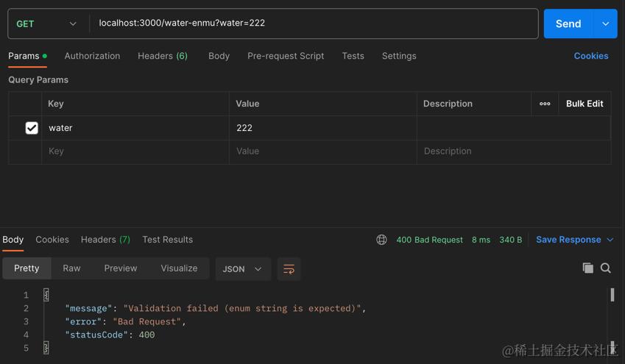The width and height of the screenshot is (625, 364).
Task: Uncheck the water query param checkbox
Action: click(x=32, y=128)
